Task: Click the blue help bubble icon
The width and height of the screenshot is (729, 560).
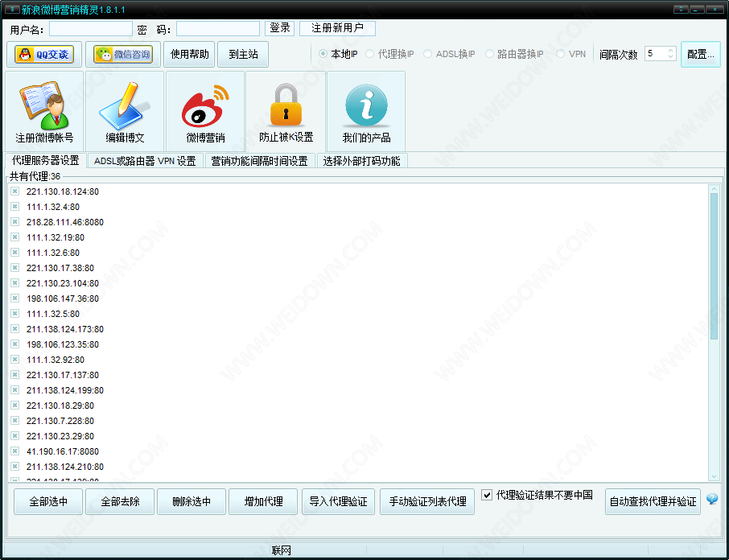Action: 712,499
